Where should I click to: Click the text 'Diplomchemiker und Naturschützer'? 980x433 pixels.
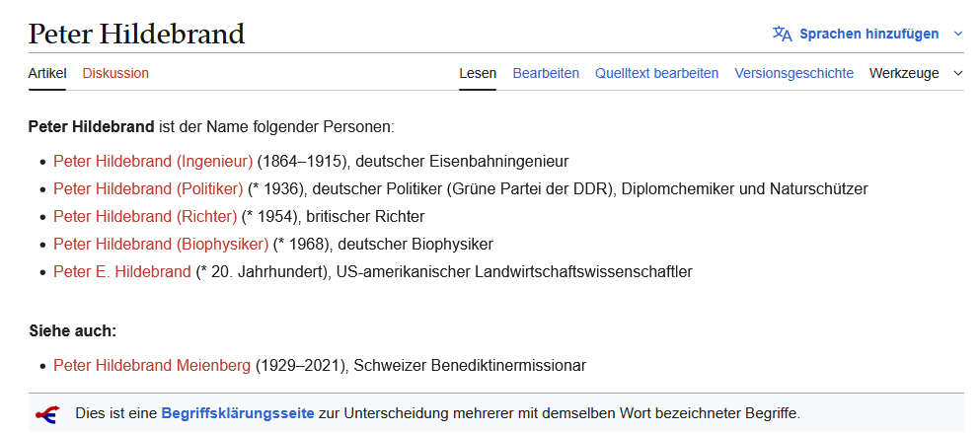(746, 188)
